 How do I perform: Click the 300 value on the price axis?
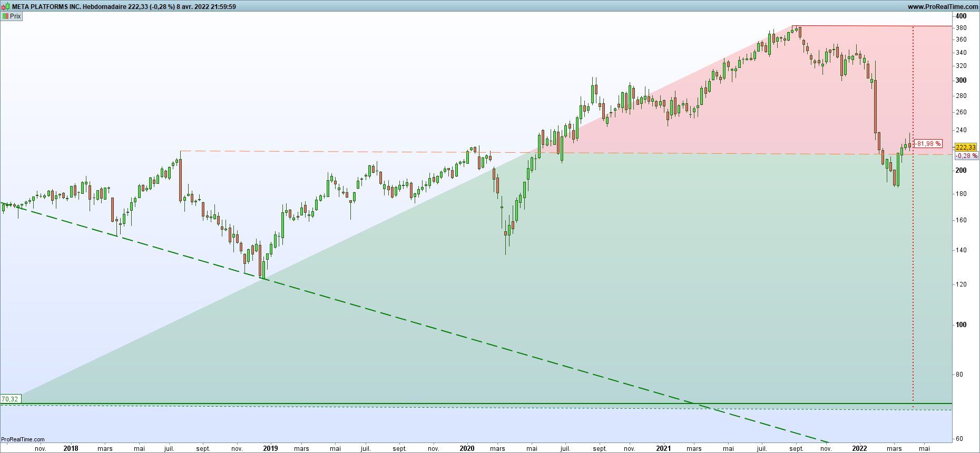click(x=961, y=81)
